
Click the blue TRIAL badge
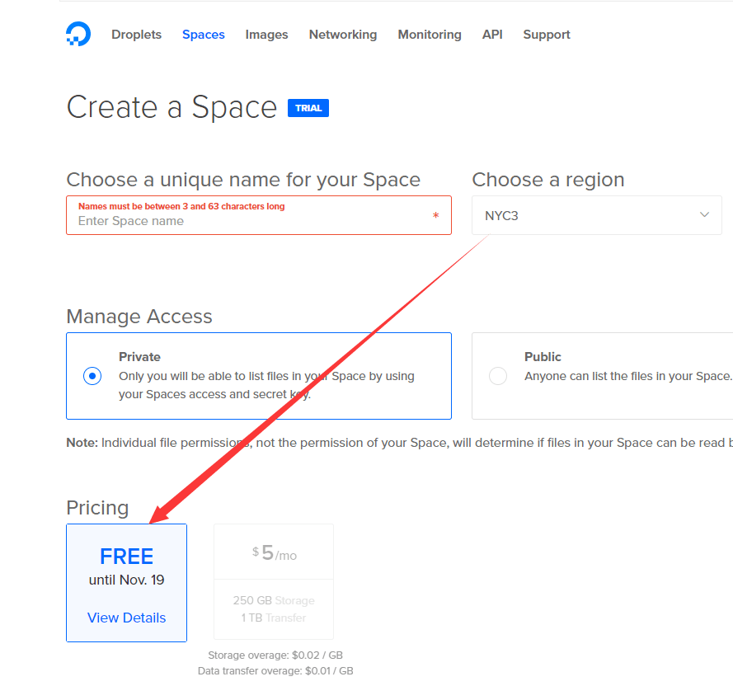308,108
